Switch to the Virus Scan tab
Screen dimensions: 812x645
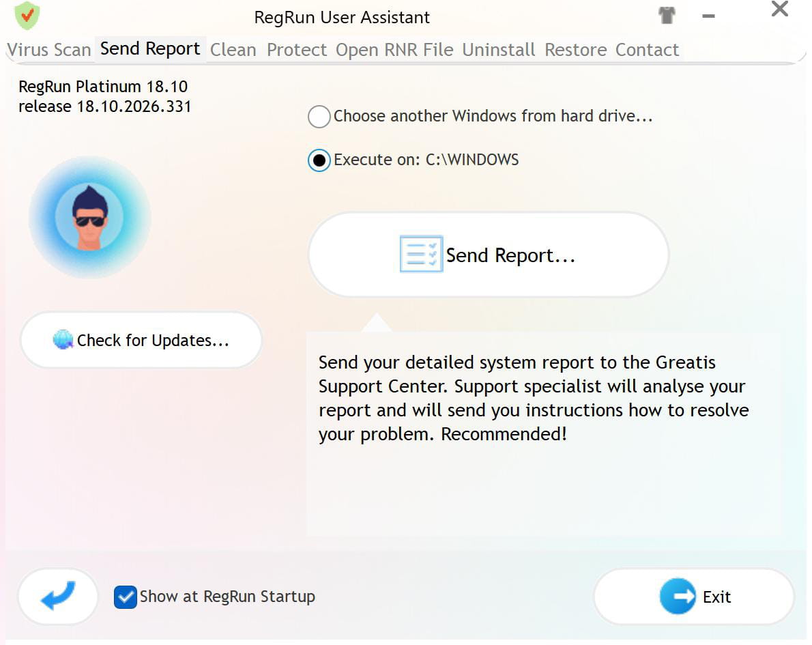pos(49,50)
